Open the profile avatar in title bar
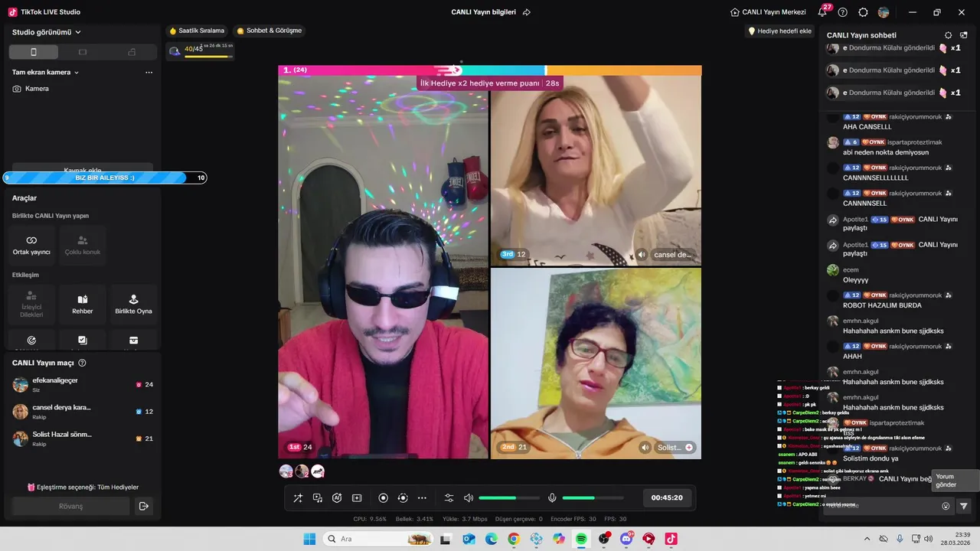This screenshot has height=551, width=980. point(884,12)
